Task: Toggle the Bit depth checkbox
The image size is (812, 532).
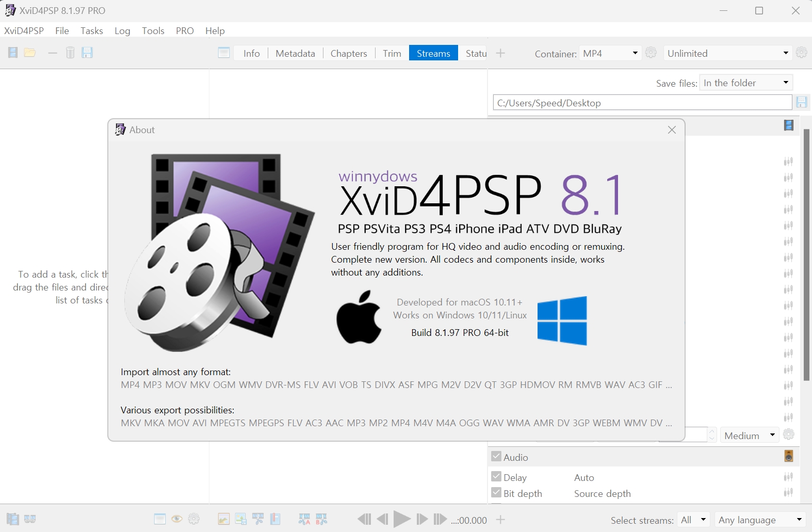Action: [496, 492]
